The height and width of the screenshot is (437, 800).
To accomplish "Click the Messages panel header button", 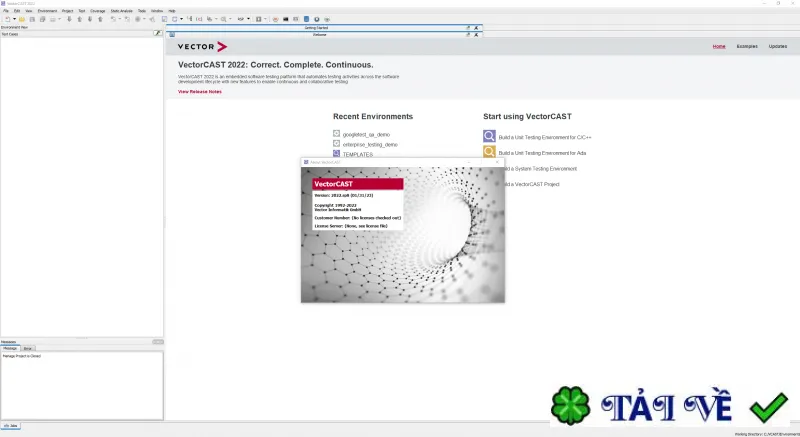I will 158,342.
